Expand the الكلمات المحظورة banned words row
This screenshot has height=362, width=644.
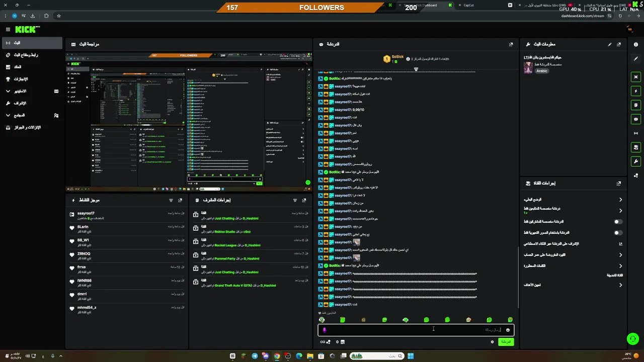pyautogui.click(x=573, y=266)
